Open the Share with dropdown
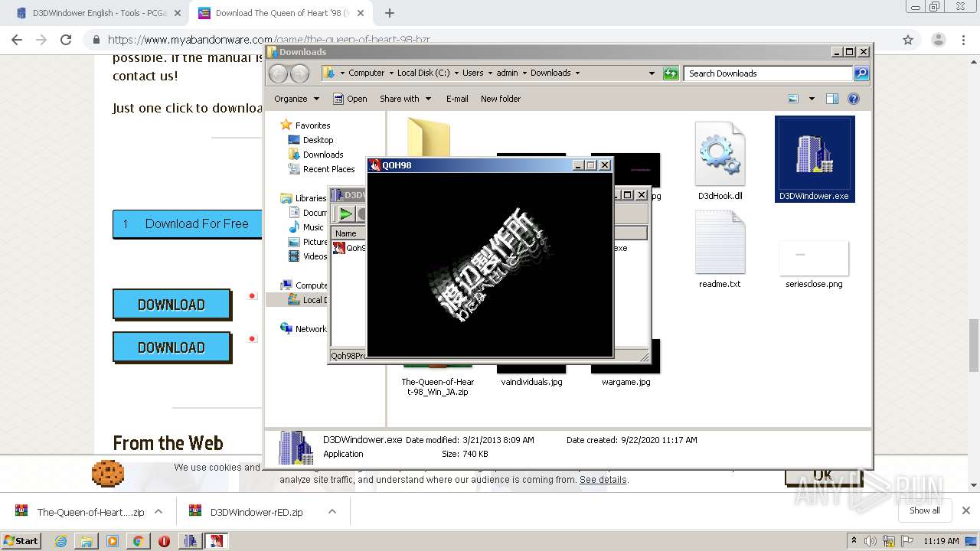Screen dimensions: 980x551 coord(406,99)
